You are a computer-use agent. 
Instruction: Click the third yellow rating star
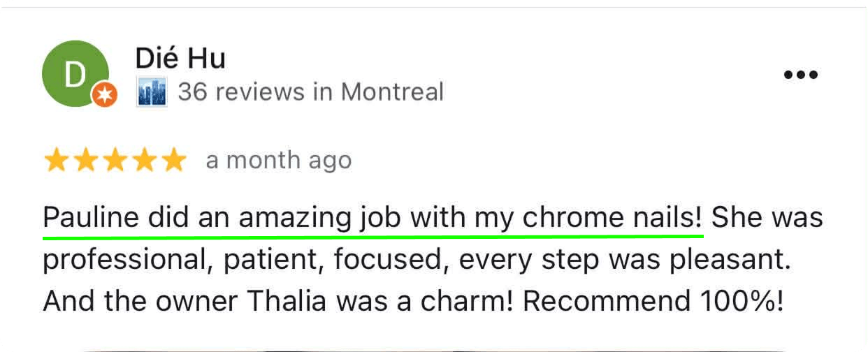[115, 161]
